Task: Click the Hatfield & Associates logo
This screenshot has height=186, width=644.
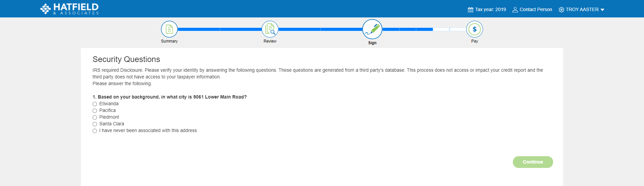Action: tap(69, 9)
